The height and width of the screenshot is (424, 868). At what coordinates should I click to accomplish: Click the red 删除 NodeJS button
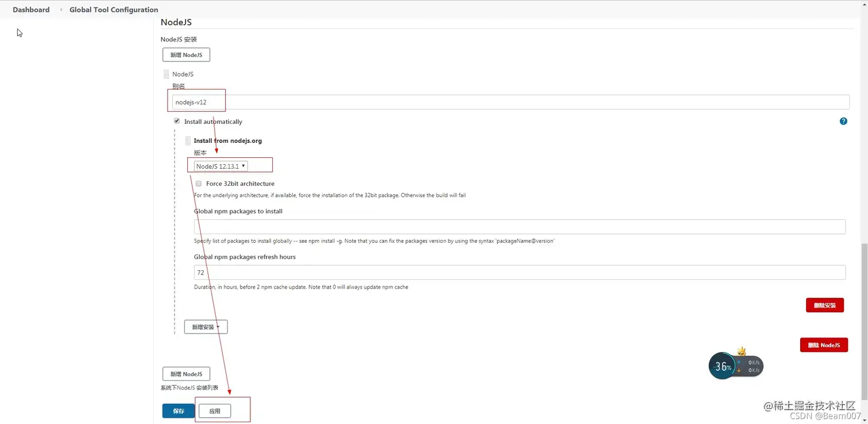pos(824,345)
